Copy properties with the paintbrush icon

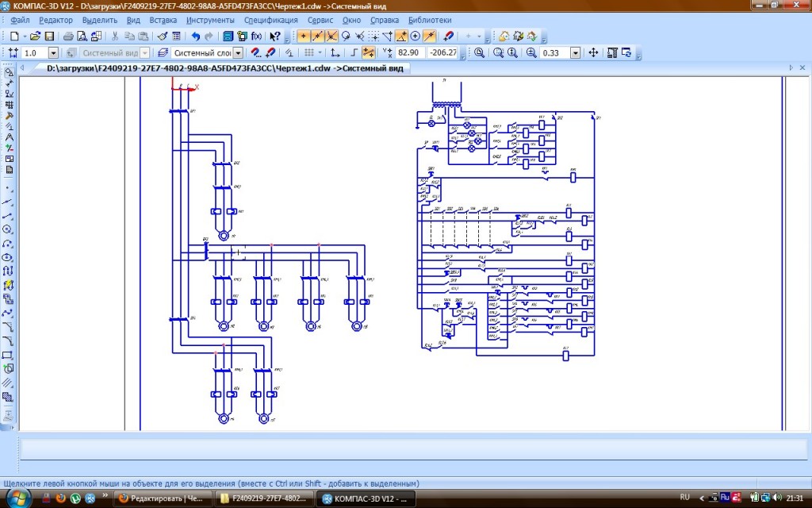point(163,37)
